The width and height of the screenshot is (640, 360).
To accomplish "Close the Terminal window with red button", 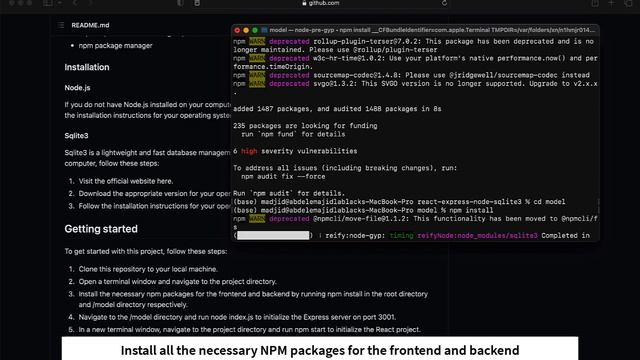I will point(237,30).
